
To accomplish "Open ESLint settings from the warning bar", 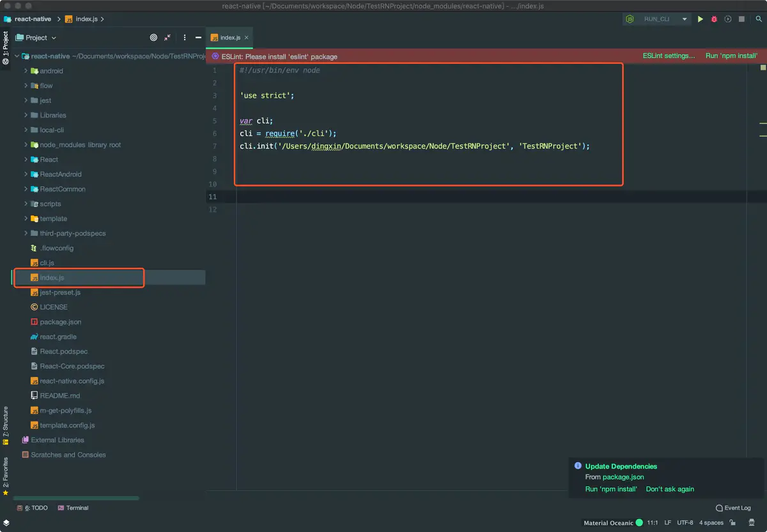I will pyautogui.click(x=669, y=56).
